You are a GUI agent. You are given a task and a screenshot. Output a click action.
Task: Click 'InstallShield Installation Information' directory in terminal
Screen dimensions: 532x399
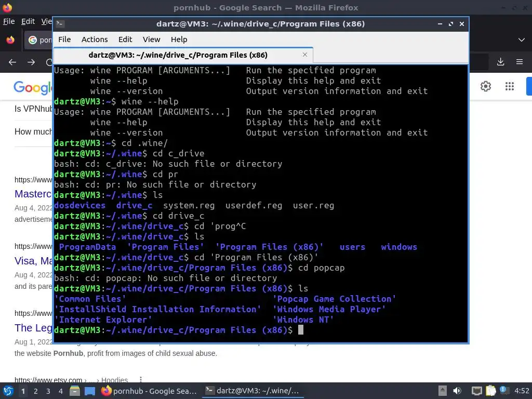click(157, 309)
